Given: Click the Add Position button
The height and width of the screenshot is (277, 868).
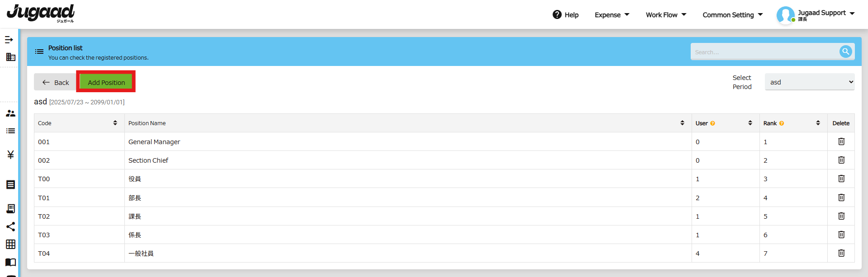Looking at the screenshot, I should coord(106,82).
